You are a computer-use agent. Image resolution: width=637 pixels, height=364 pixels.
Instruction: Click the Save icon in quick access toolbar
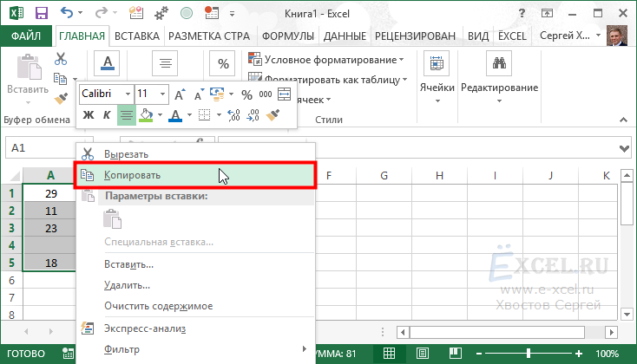[x=42, y=13]
